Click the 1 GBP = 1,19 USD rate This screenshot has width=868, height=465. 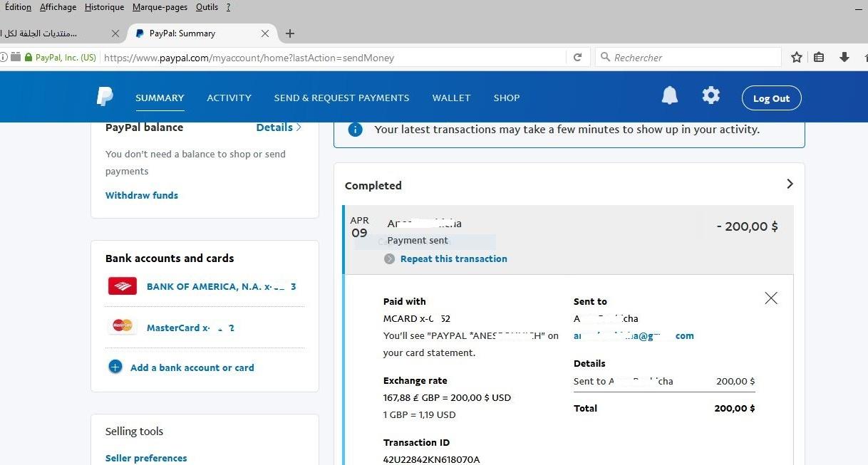(x=419, y=414)
